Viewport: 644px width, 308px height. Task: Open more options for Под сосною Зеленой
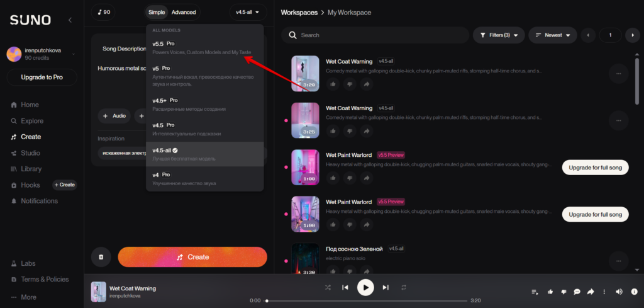(x=619, y=261)
